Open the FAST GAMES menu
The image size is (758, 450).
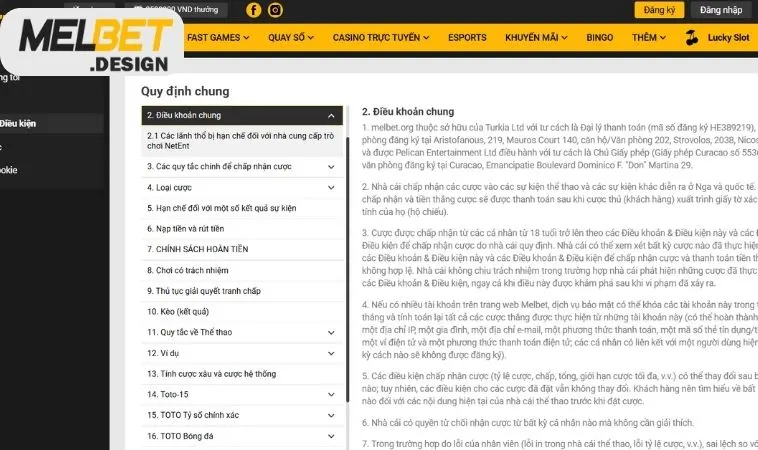tap(218, 38)
